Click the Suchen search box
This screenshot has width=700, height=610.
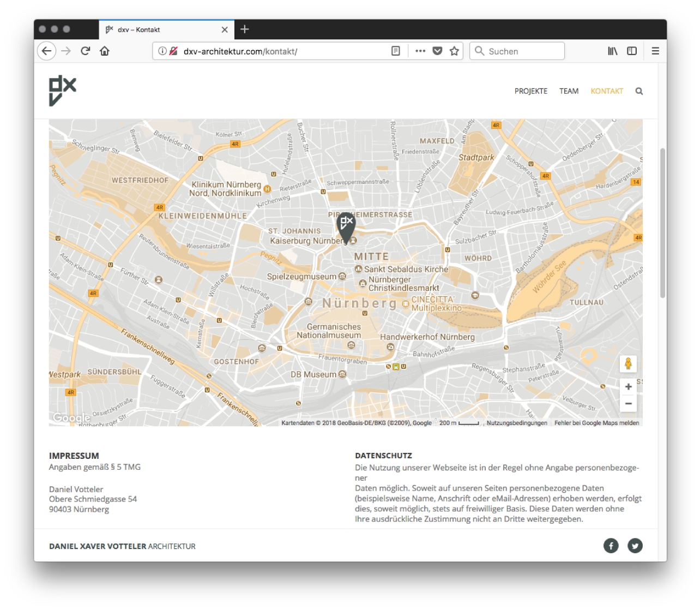coord(517,51)
